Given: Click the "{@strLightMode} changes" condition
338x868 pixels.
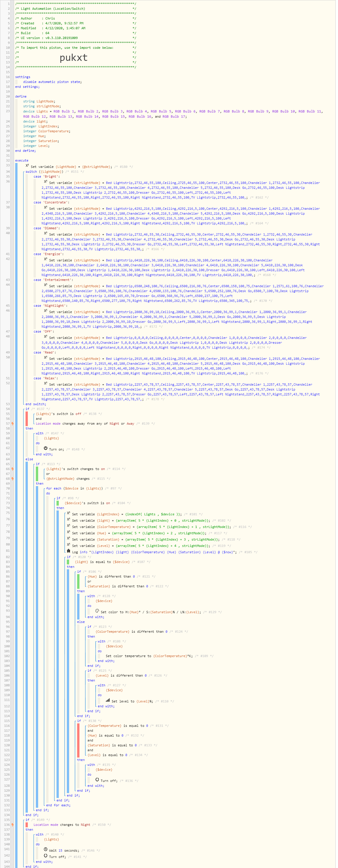Looking at the screenshot, I should [68, 479].
